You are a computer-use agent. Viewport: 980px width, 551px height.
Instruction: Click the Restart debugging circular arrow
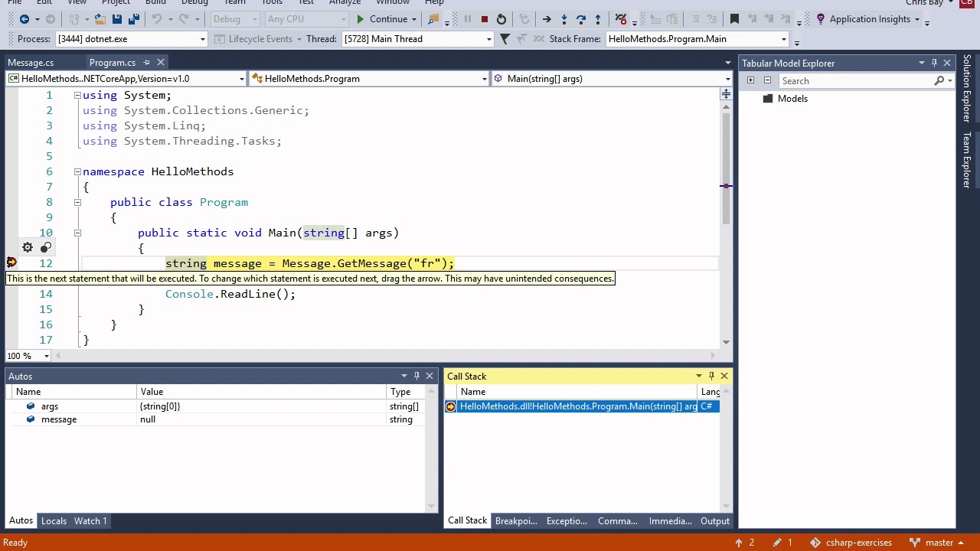(x=501, y=19)
